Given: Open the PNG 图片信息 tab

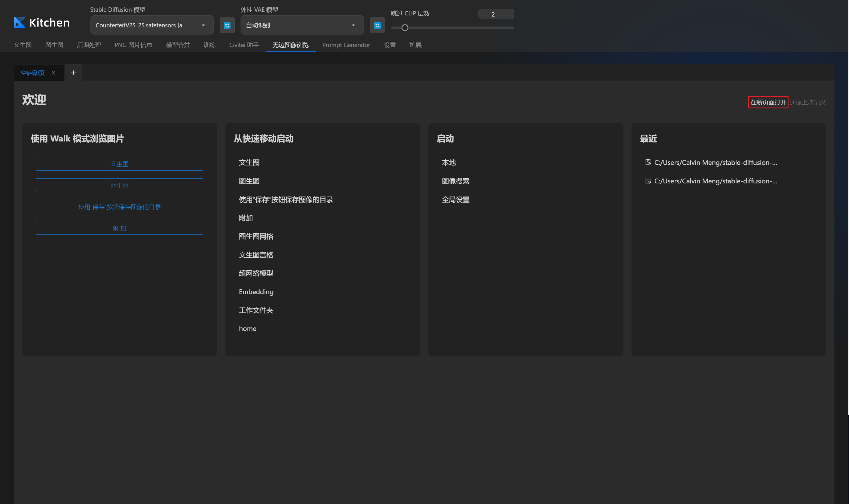Looking at the screenshot, I should click(133, 45).
